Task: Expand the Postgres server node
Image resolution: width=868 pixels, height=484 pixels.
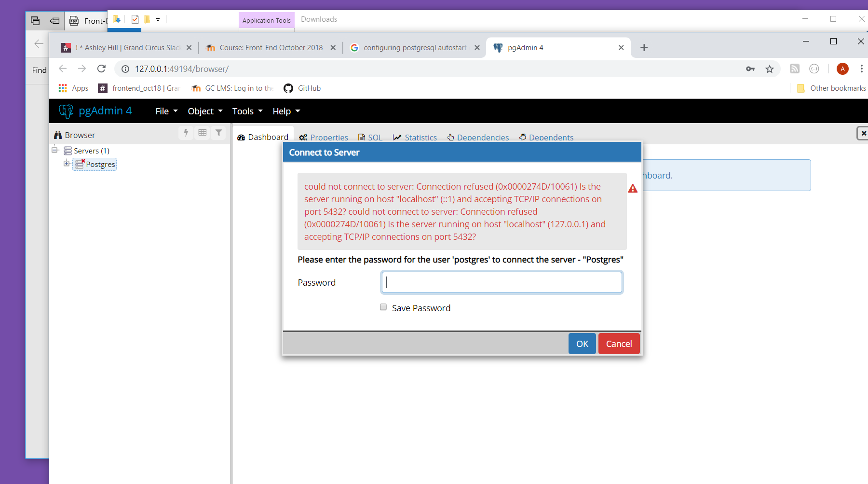Action: pyautogui.click(x=67, y=164)
